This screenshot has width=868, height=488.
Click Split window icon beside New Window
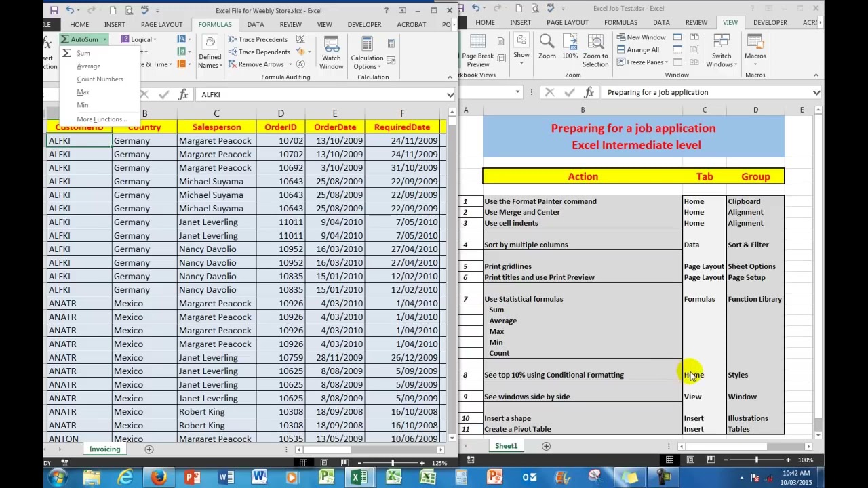[677, 37]
